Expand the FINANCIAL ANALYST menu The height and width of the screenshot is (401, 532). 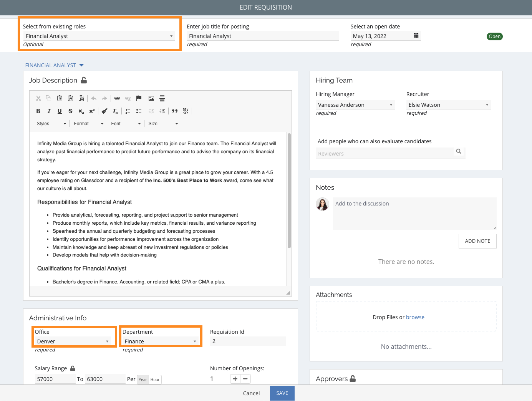tap(54, 65)
